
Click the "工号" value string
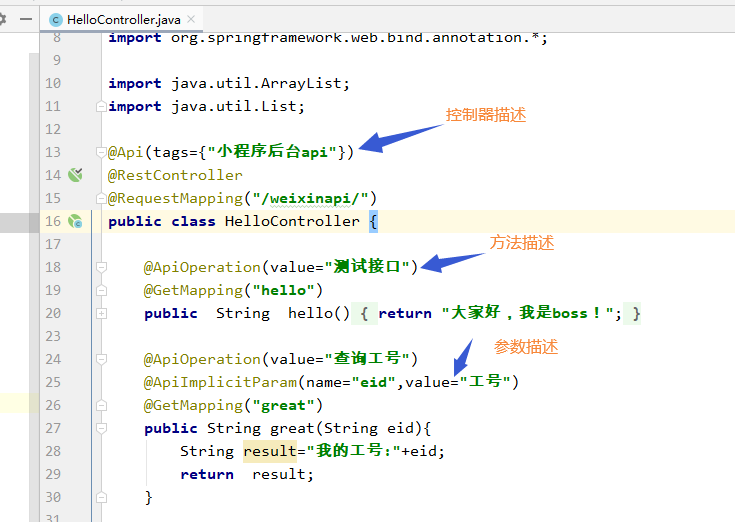click(x=485, y=381)
